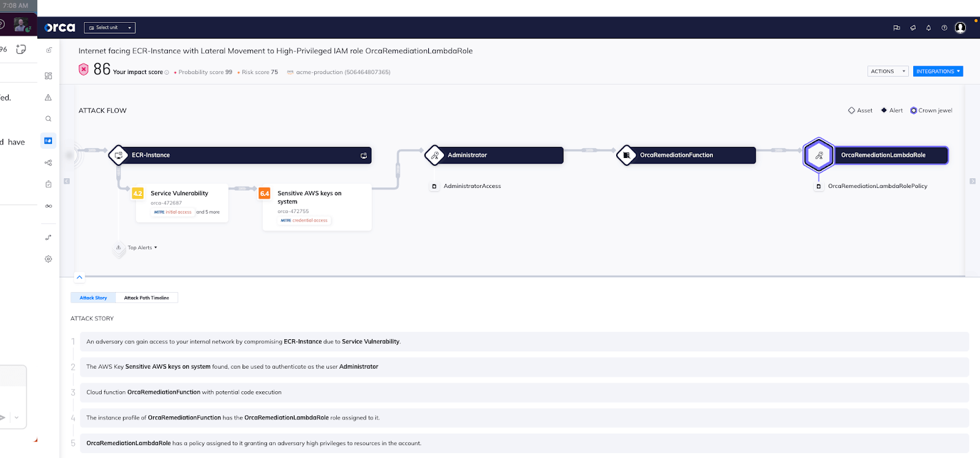
Task: Click the search magnifier in sidebar
Action: [48, 119]
